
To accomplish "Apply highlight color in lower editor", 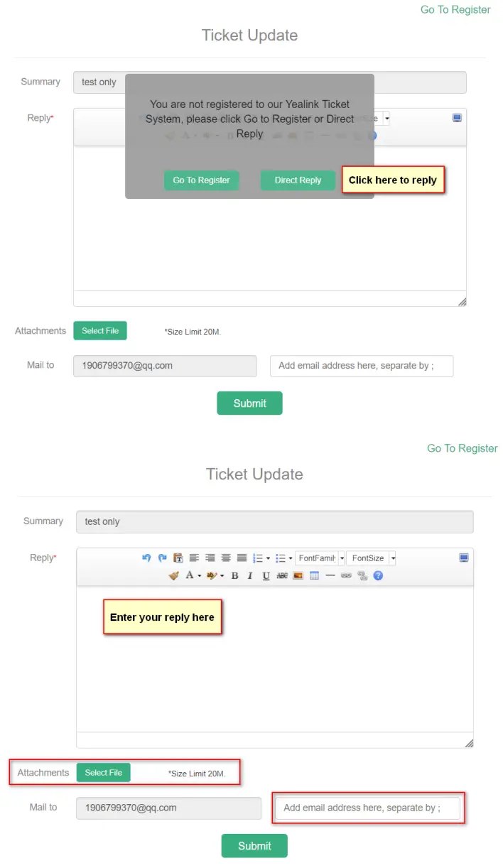I will pos(212,575).
